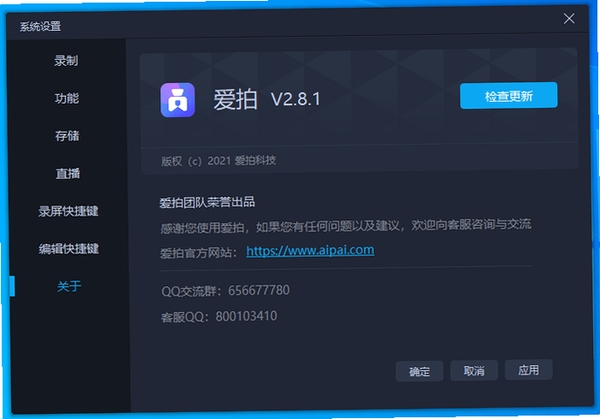
Task: Click the 客服QQ number 800103410
Action: [x=246, y=316]
